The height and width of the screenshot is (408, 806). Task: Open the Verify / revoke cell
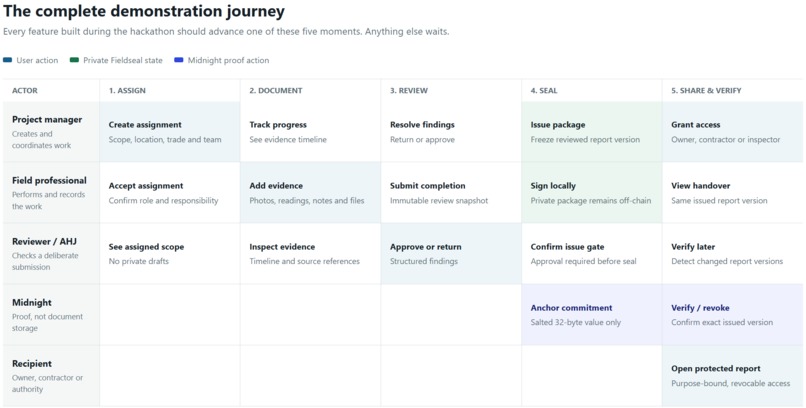(x=732, y=314)
